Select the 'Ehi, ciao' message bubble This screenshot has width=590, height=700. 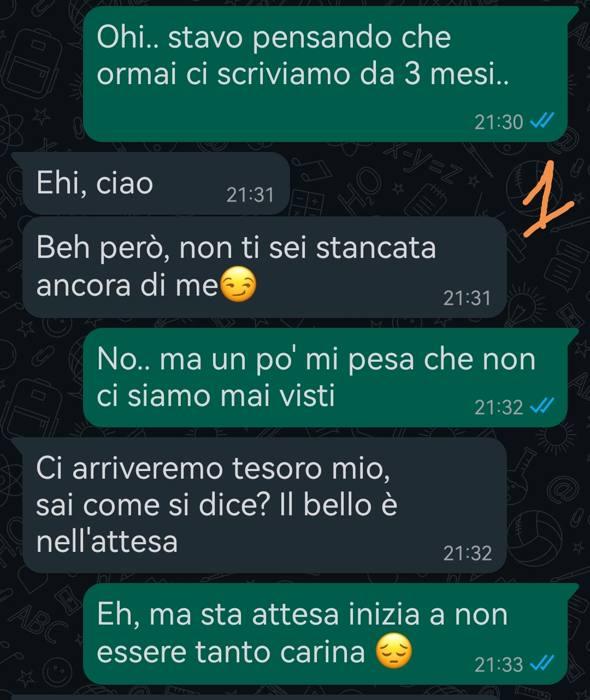pos(151,184)
